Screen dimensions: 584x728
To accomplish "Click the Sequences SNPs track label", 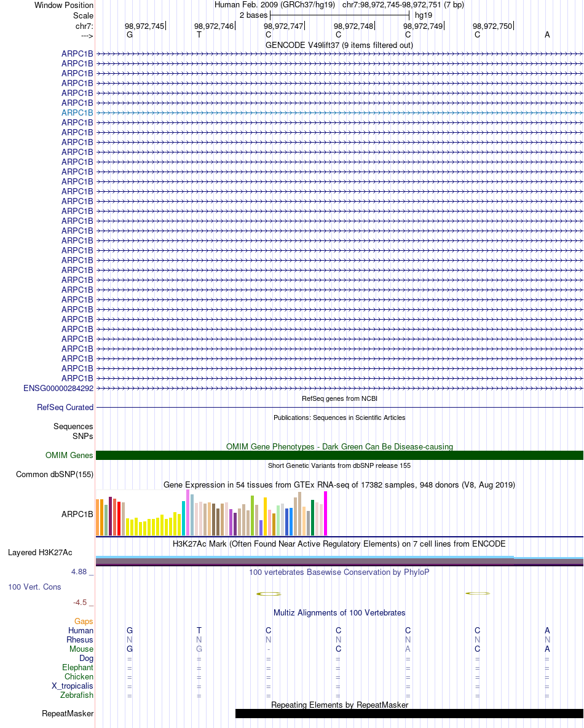I will (x=73, y=431).
